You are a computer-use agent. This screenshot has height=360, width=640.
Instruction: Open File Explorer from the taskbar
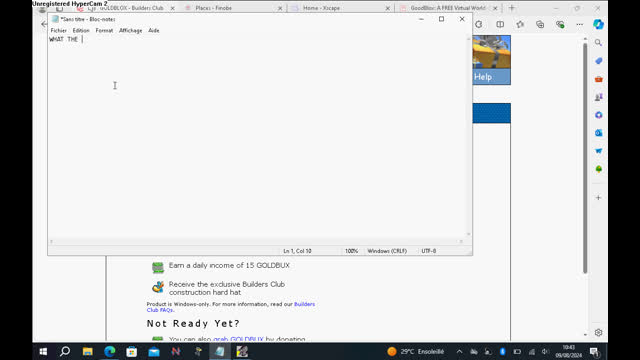coord(87,351)
